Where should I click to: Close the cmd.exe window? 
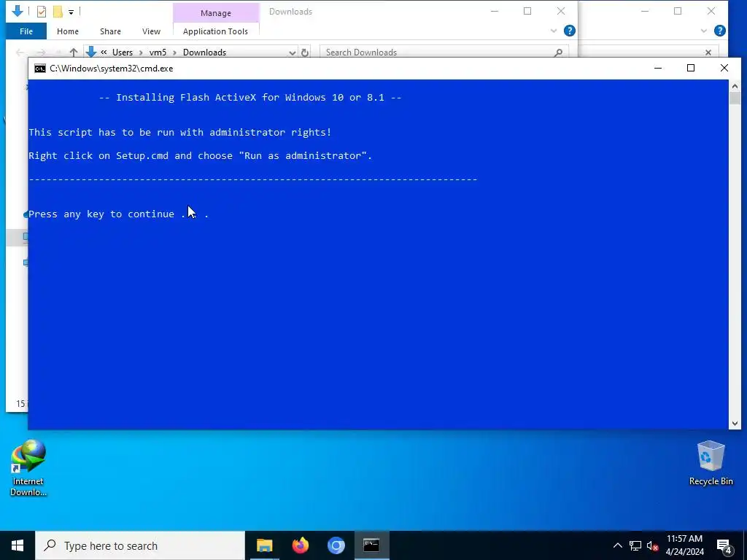pos(724,68)
